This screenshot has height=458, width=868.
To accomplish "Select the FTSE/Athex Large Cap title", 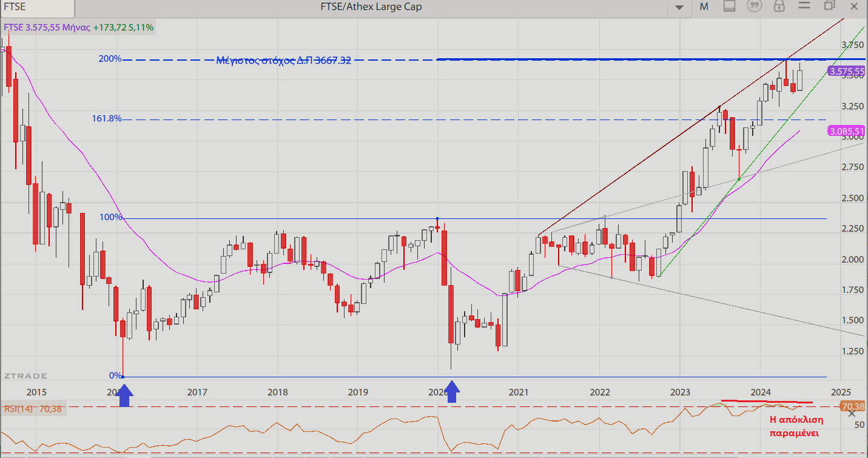I will click(371, 7).
